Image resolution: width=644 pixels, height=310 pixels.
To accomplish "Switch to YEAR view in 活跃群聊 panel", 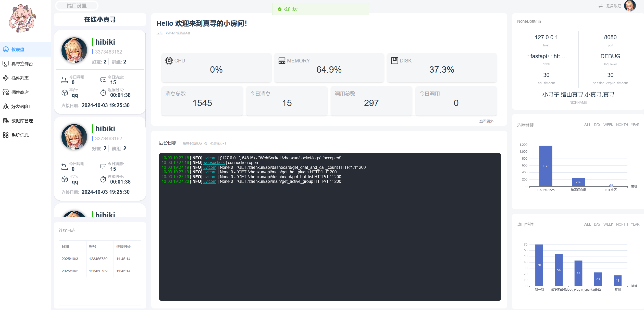I will click(x=635, y=125).
